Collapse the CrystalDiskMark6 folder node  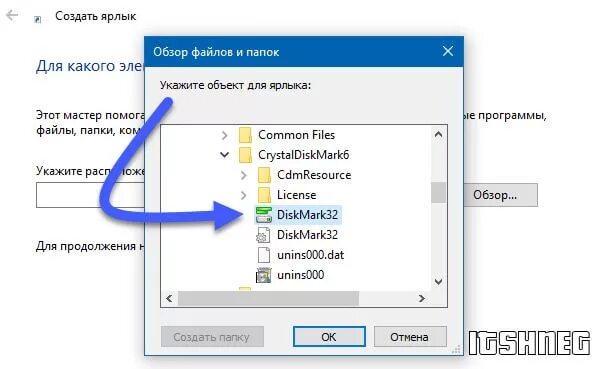tap(225, 155)
